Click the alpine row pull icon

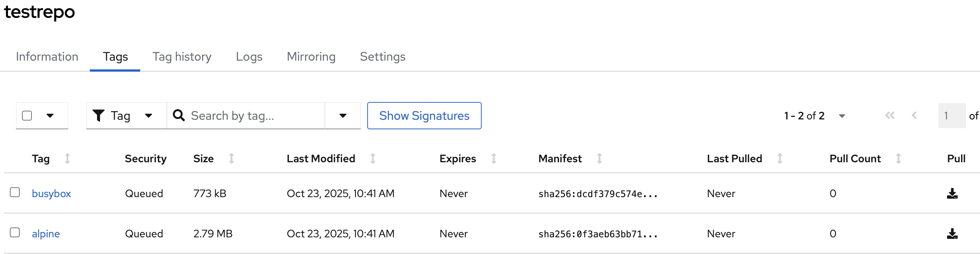952,234
